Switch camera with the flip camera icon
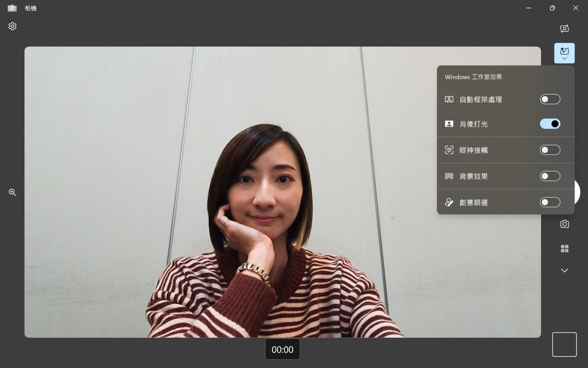 (x=564, y=28)
